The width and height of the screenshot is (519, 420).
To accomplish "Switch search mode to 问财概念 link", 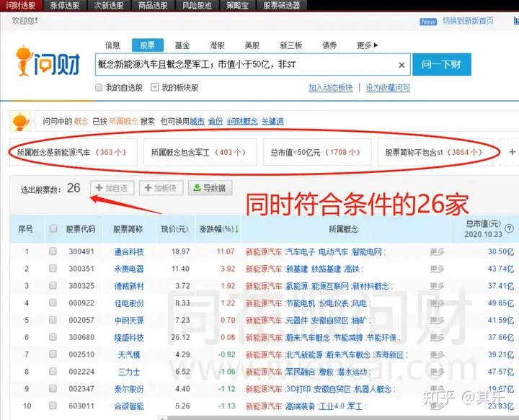I will pyautogui.click(x=242, y=121).
